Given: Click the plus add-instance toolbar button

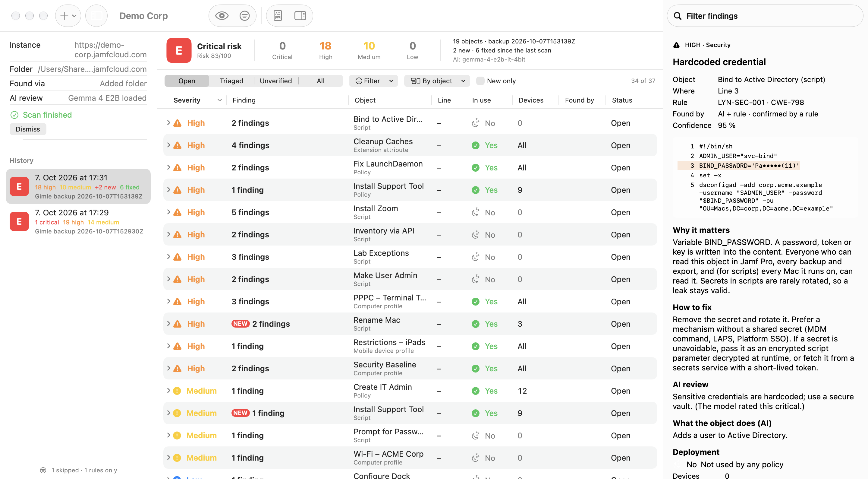Looking at the screenshot, I should click(x=68, y=15).
